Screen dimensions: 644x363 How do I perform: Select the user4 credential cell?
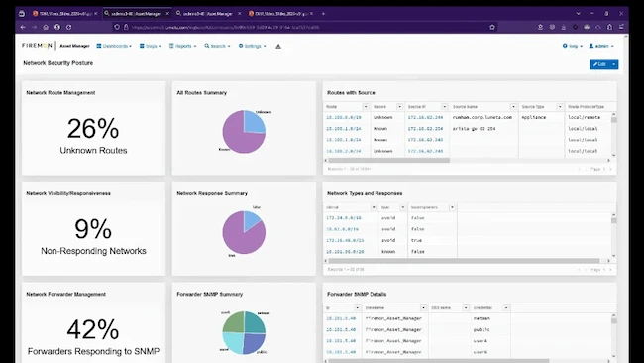point(481,341)
